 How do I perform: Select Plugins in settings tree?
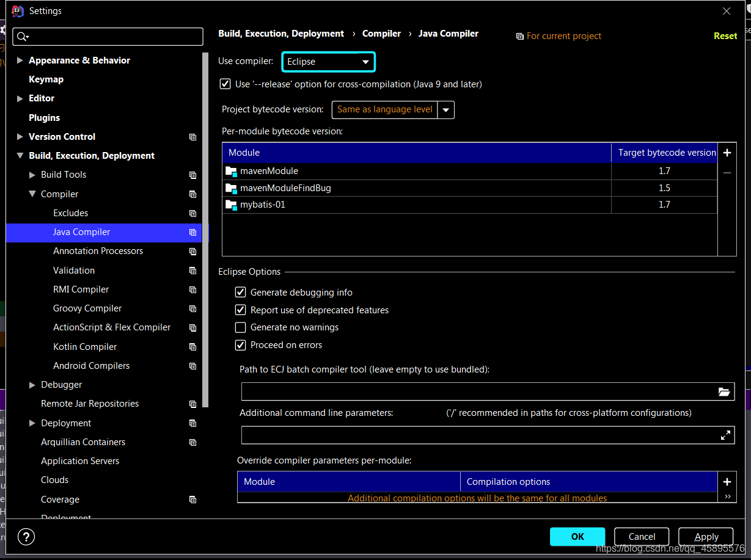click(x=44, y=118)
